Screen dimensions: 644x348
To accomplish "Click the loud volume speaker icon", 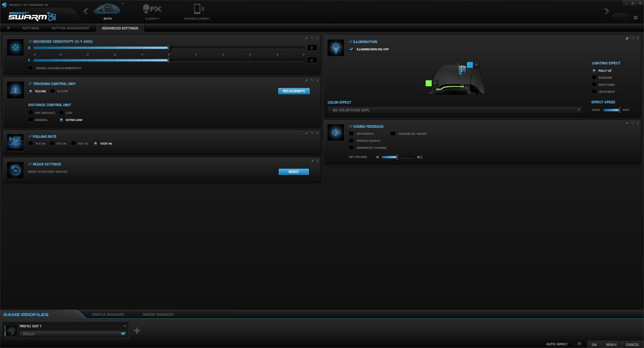I will tap(420, 157).
